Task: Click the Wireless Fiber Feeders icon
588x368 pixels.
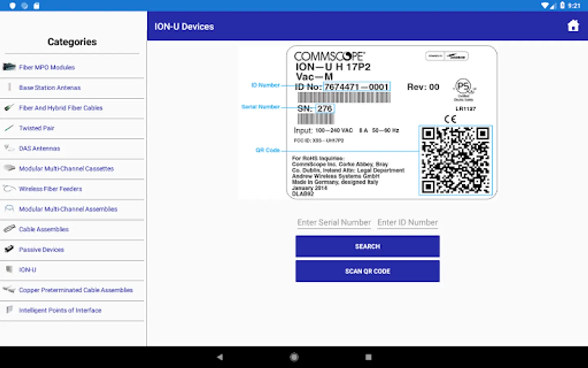Action: (9, 188)
